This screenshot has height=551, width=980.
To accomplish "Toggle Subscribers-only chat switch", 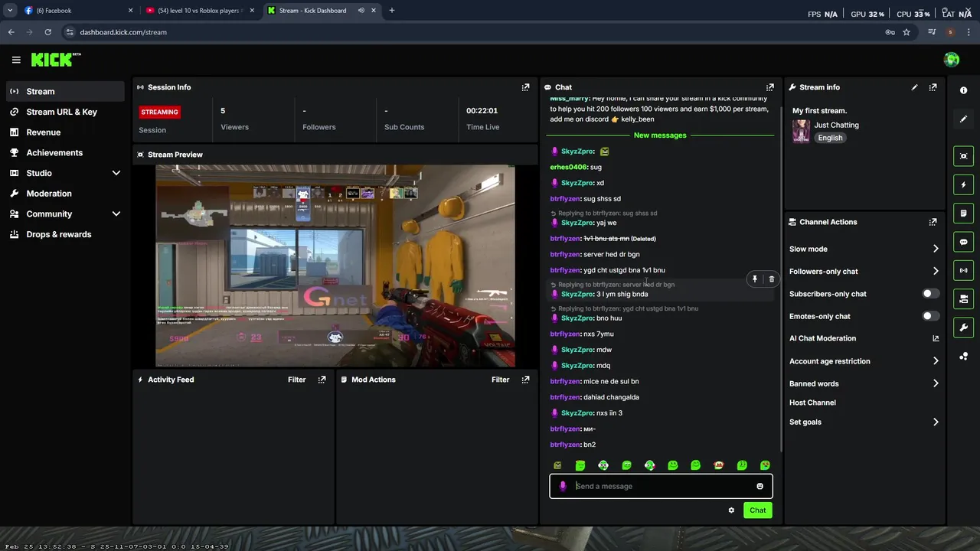I will tap(931, 294).
